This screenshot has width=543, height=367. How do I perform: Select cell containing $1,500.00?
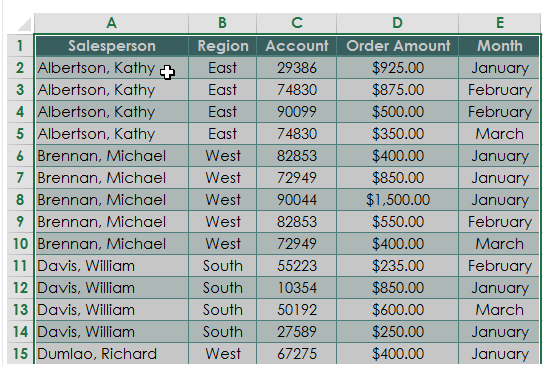click(x=398, y=200)
